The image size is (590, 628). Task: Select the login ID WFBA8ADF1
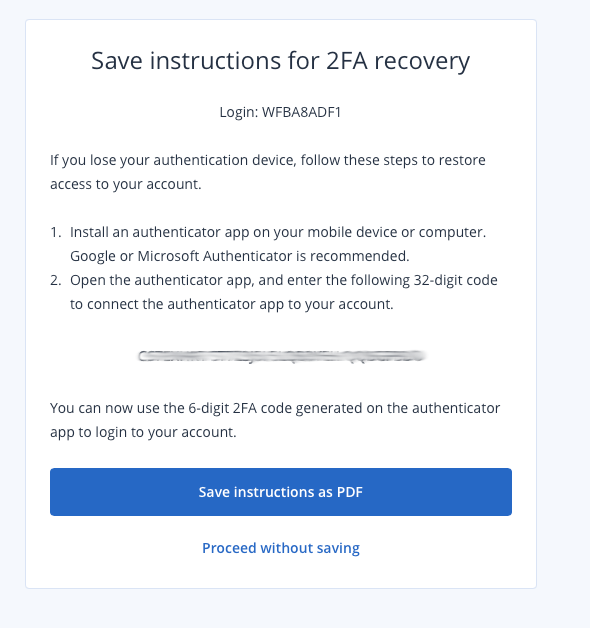click(301, 112)
